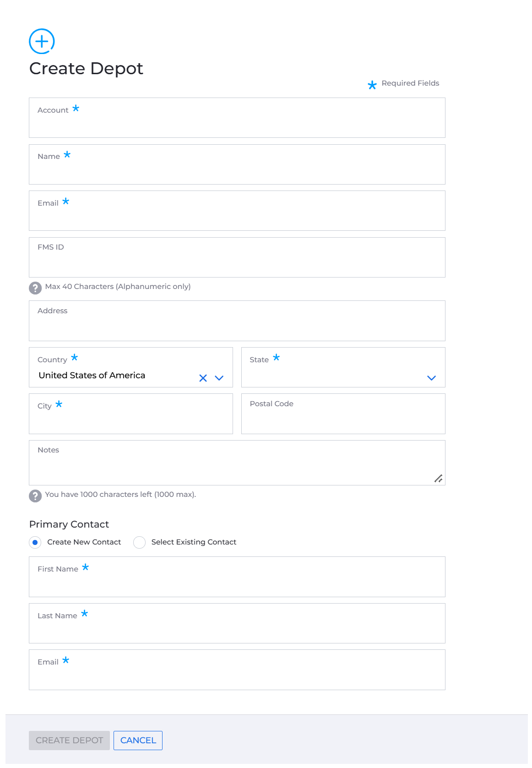
Task: Focus the Last Name input field
Action: click(237, 623)
